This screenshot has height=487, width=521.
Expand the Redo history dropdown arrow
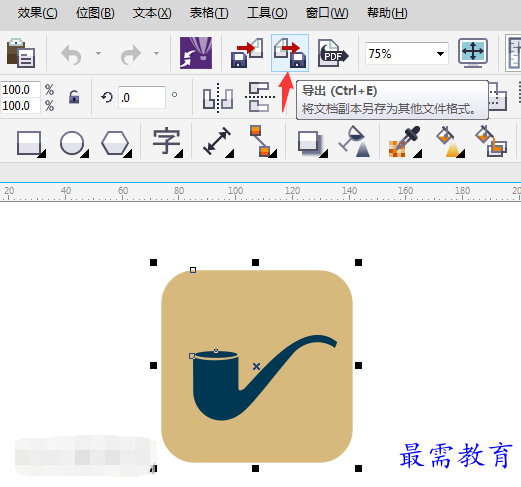point(156,53)
